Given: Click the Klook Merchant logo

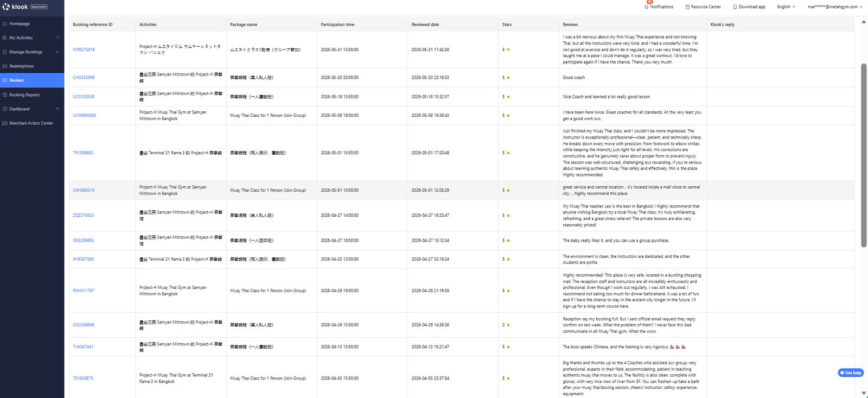Looking at the screenshot, I should 24,7.
